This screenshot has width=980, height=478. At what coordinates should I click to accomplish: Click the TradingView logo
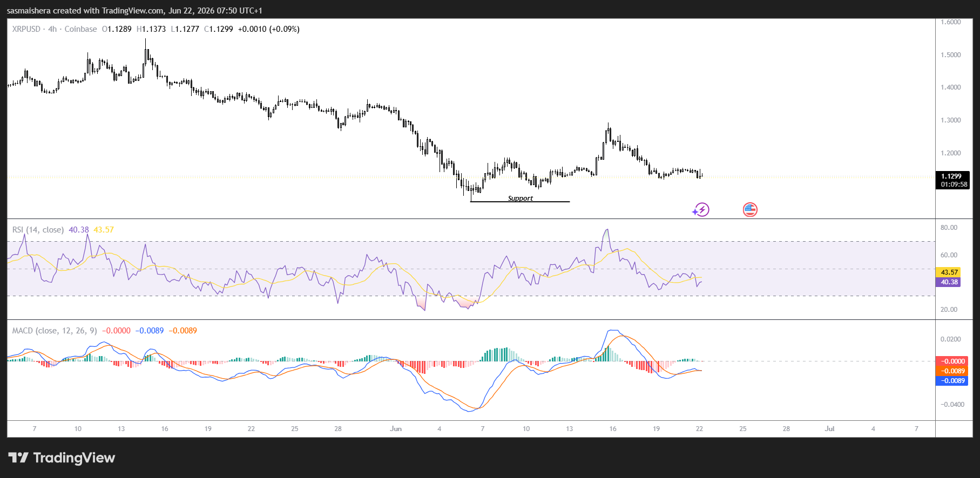click(62, 458)
